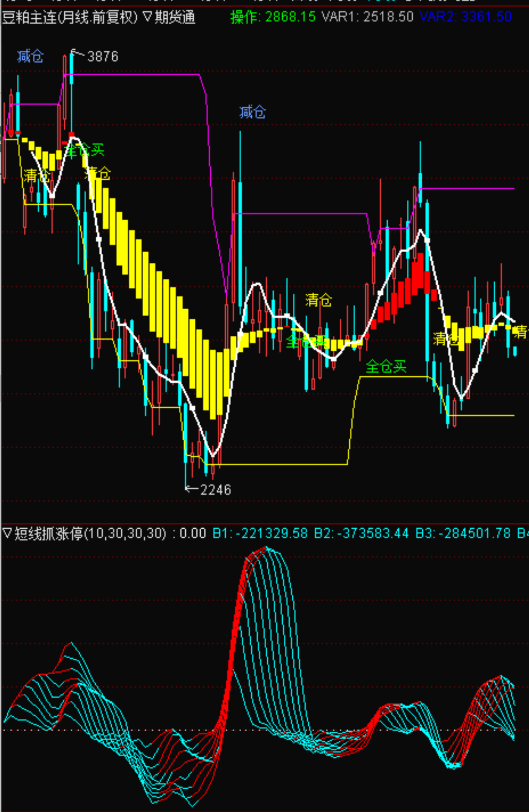This screenshot has width=529, height=812.
Task: Click the 2246 low price label
Action: (215, 489)
